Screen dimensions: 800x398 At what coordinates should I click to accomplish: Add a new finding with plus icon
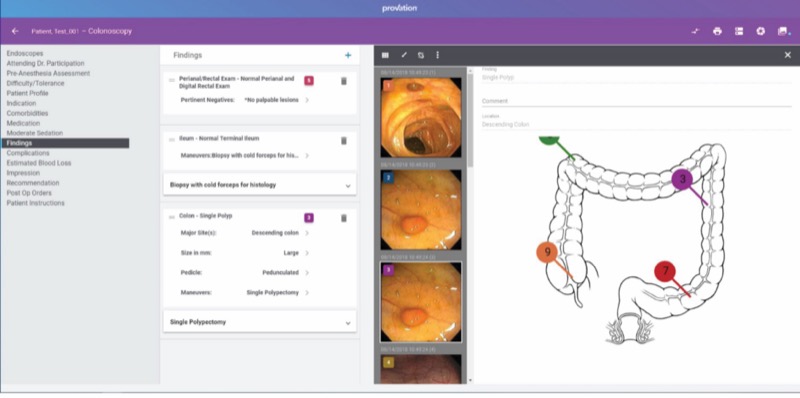click(348, 55)
